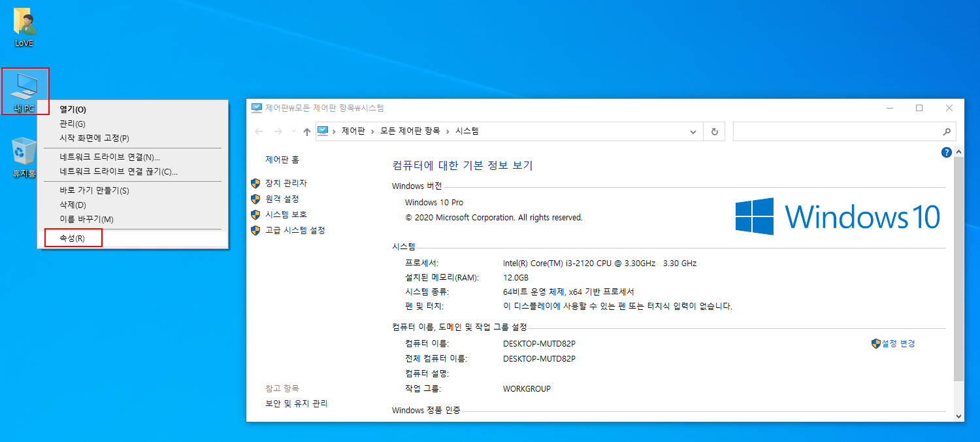Select the 휴지통 recycle bin icon
The width and height of the screenshot is (980, 442).
pyautogui.click(x=25, y=158)
